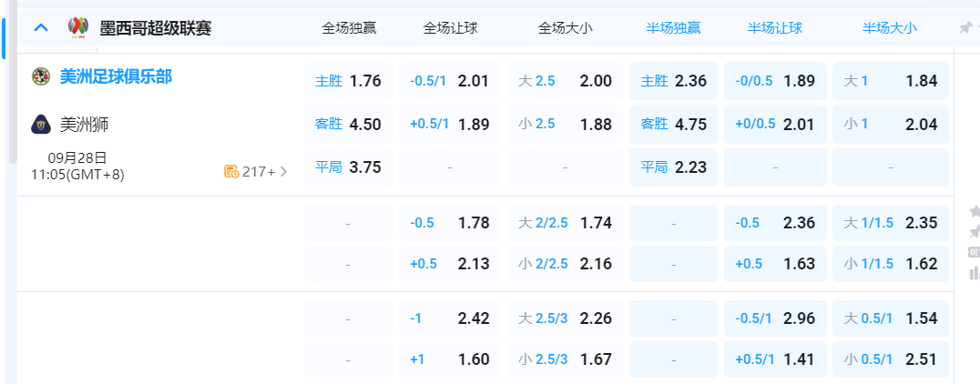Click the bar chart statistics icon at right edge
Viewport: 980px width, 384px height.
click(x=975, y=272)
